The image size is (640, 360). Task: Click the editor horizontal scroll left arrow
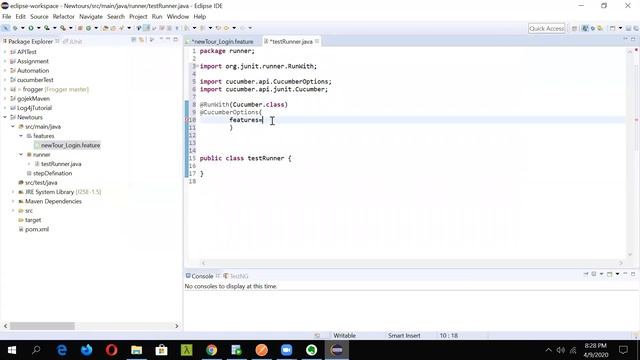click(x=204, y=263)
